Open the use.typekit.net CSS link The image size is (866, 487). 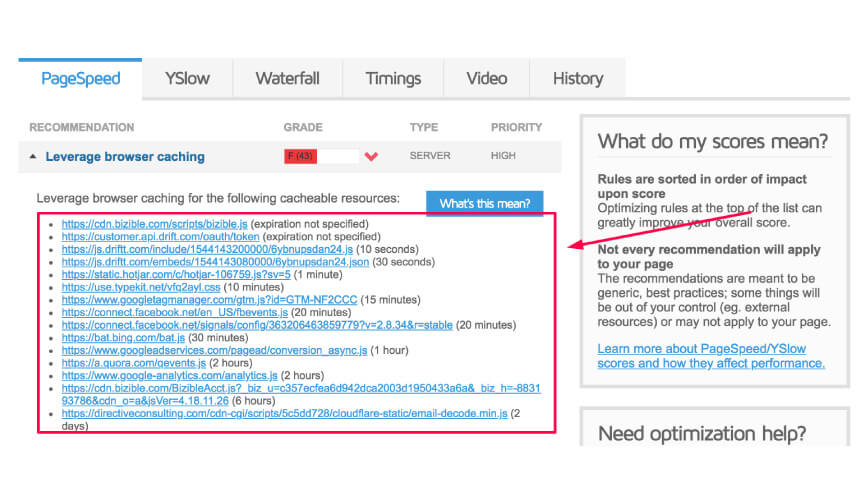click(147, 287)
